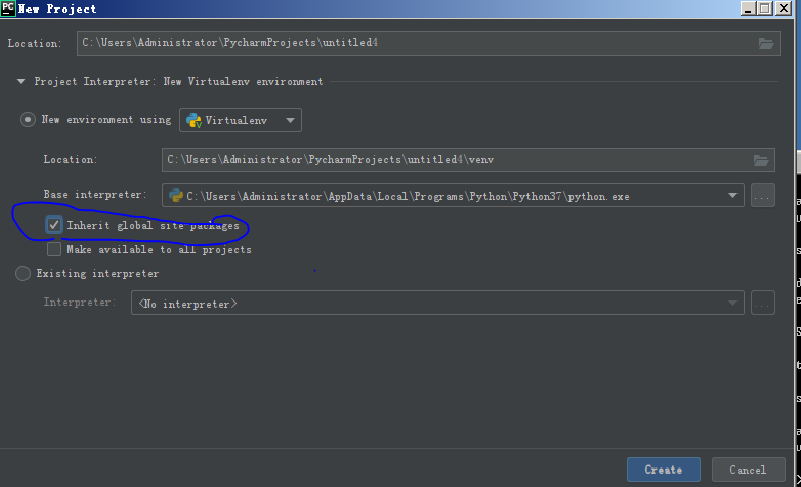Click the Cancel button
Screen dimensions: 801x487
coord(748,470)
